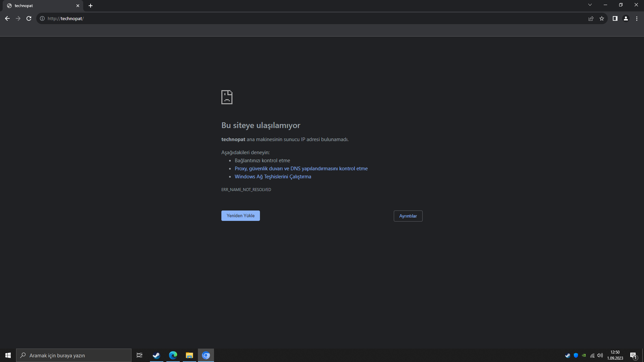Open a new tab with plus
Viewport: 644px width, 362px height.
coord(91,6)
